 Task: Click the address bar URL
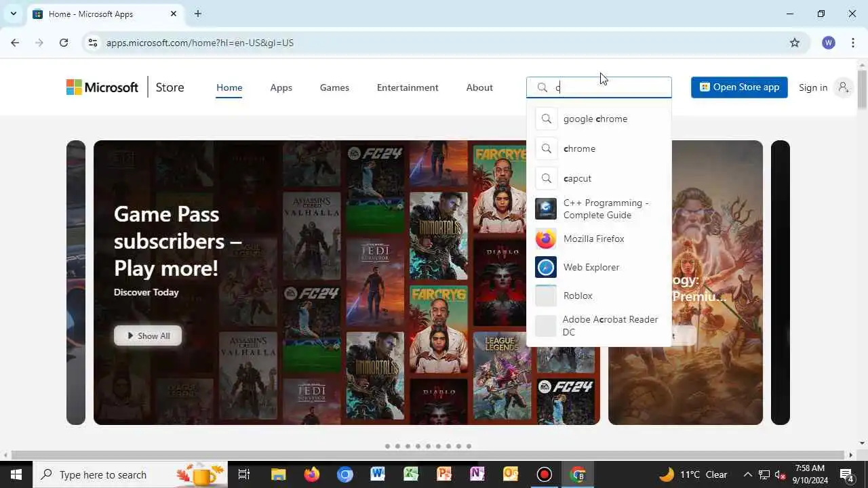(200, 43)
